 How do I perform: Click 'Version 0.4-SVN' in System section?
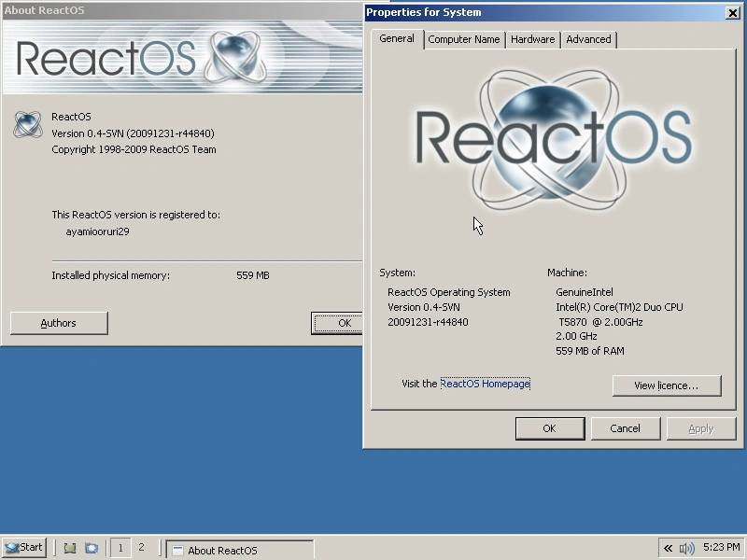click(424, 307)
